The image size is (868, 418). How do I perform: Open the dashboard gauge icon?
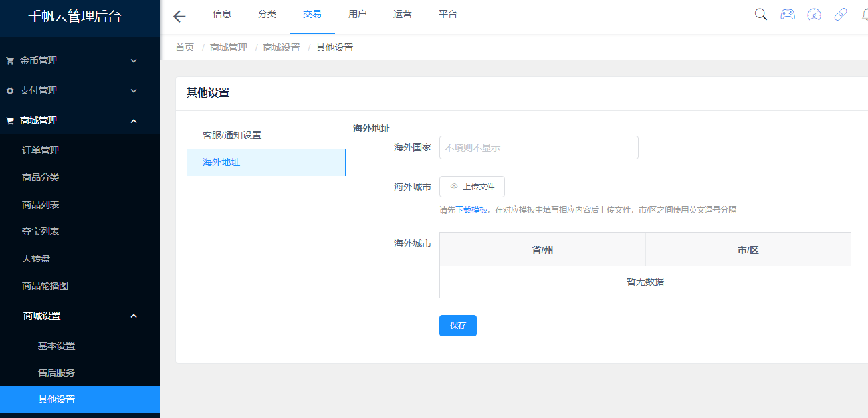tap(814, 15)
